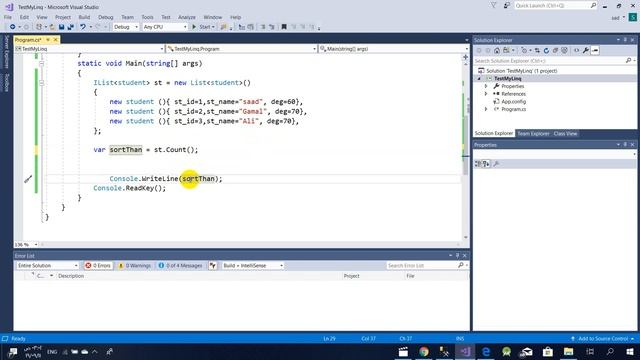Image resolution: width=640 pixels, height=360 pixels.
Task: Open the Analyze menu
Action: (187, 17)
